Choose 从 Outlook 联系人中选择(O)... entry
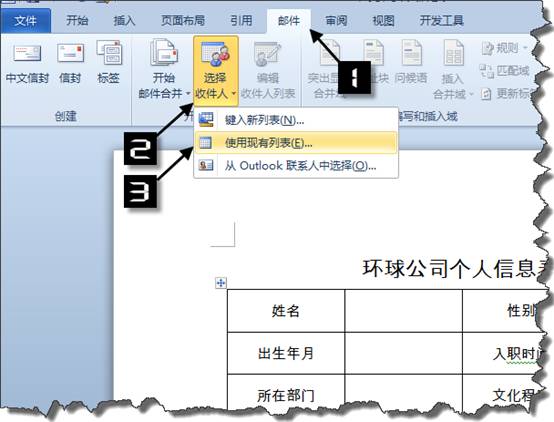This screenshot has height=422, width=554. pyautogui.click(x=296, y=165)
